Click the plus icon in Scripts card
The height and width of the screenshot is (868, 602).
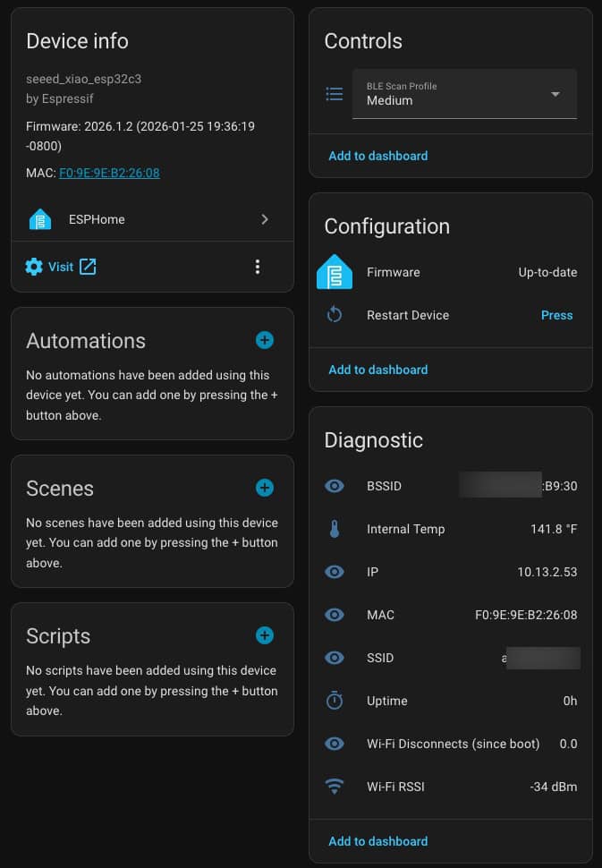pyautogui.click(x=265, y=635)
